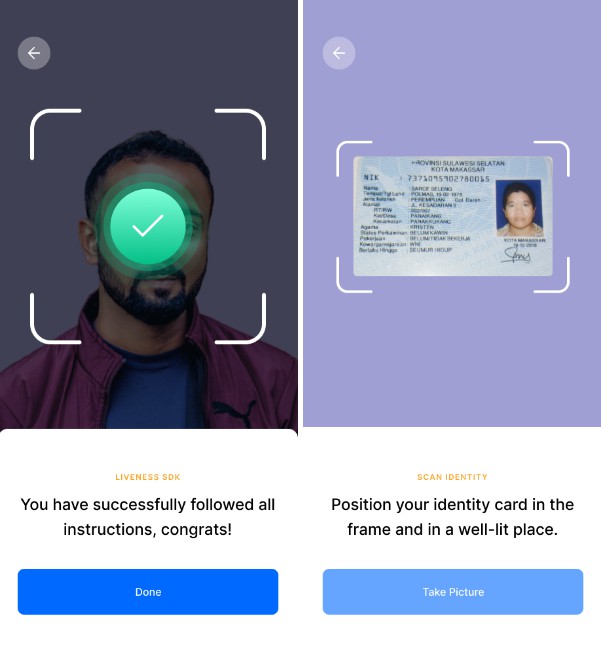The image size is (601, 645).
Task: Capture the ID with Take Picture button
Action: coord(453,592)
